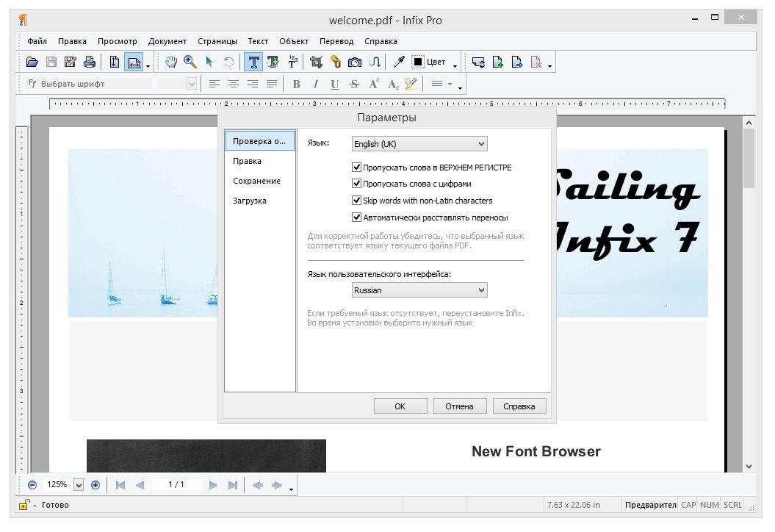The height and width of the screenshot is (532, 775).
Task: Open the 125% zoom level dropdown
Action: [x=79, y=485]
